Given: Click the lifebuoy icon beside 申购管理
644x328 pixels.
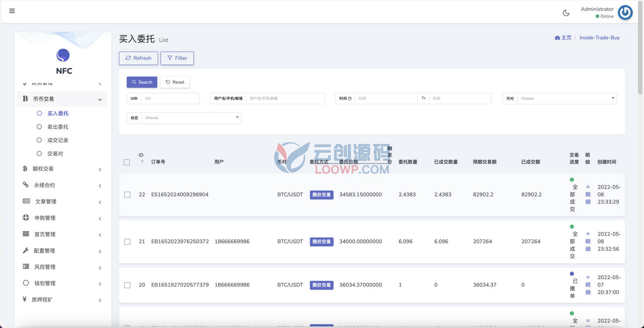Looking at the screenshot, I should tap(26, 217).
